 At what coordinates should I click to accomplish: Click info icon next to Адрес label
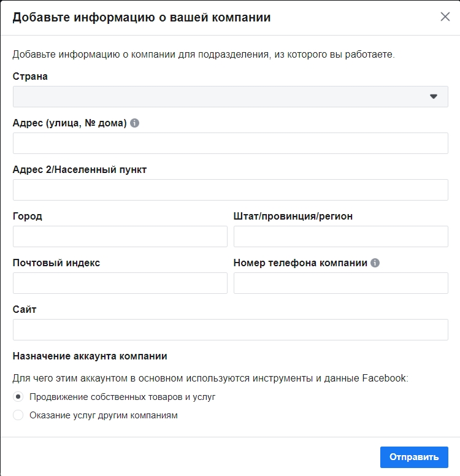pyautogui.click(x=134, y=123)
